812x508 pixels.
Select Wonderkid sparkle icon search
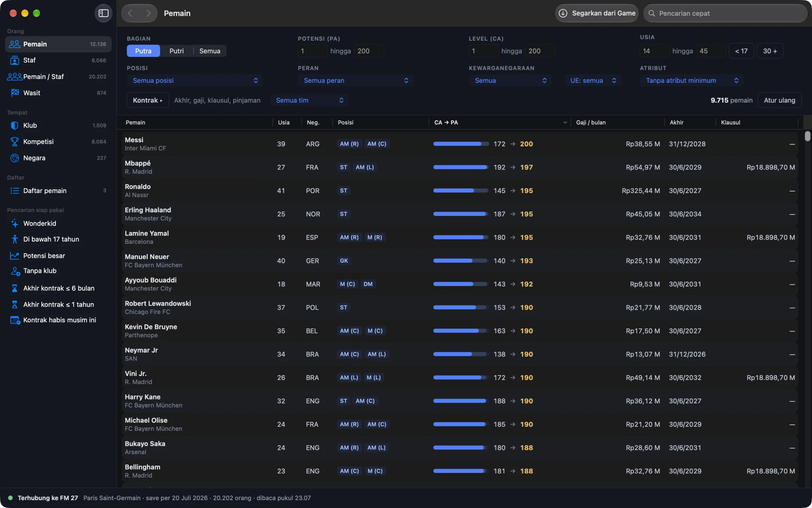[x=15, y=223]
